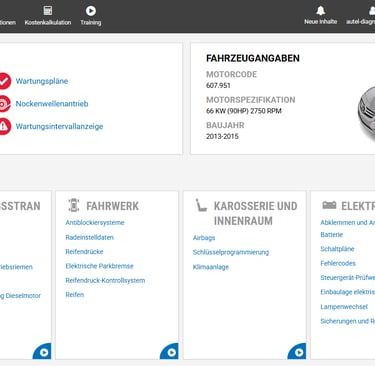The height and width of the screenshot is (366, 375).
Task: Open the Training play icon
Action: 91,11
